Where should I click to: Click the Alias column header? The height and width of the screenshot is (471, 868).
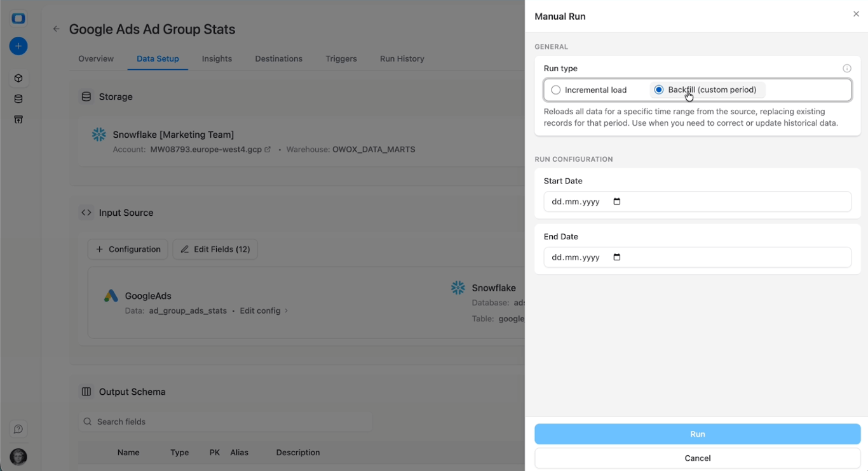click(240, 453)
